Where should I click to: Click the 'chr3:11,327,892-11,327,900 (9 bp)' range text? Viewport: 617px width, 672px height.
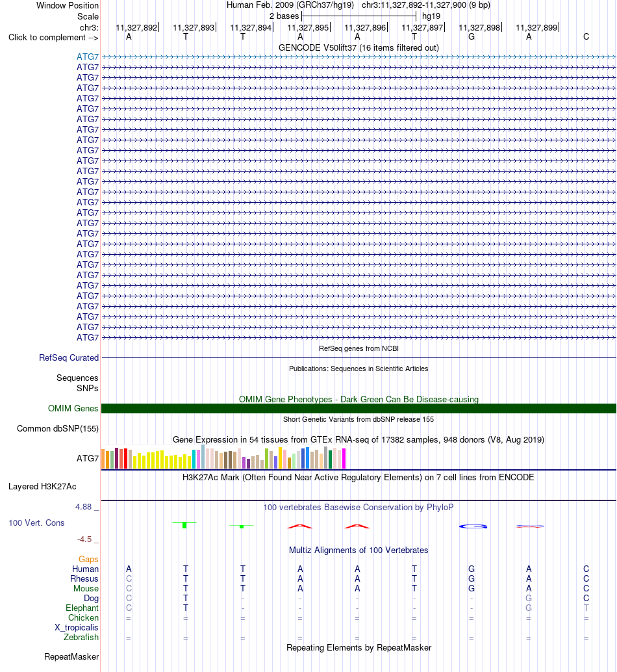tap(426, 5)
